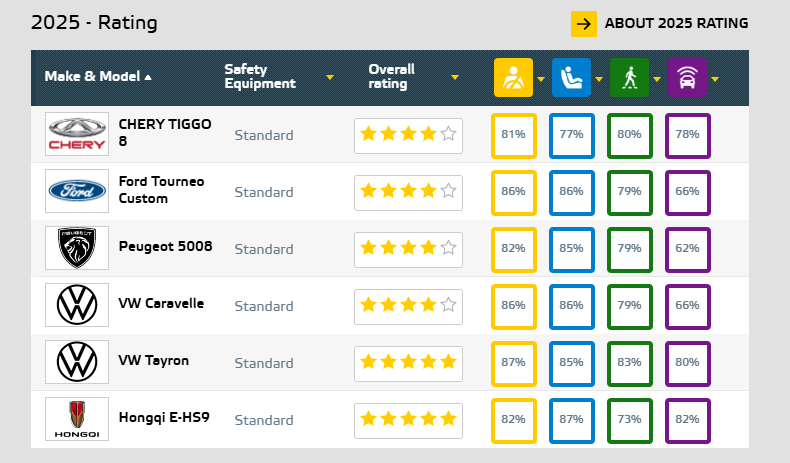Click Chery Tiggo 8 green 80% box
Image resolution: width=790 pixels, height=463 pixels.
click(629, 136)
